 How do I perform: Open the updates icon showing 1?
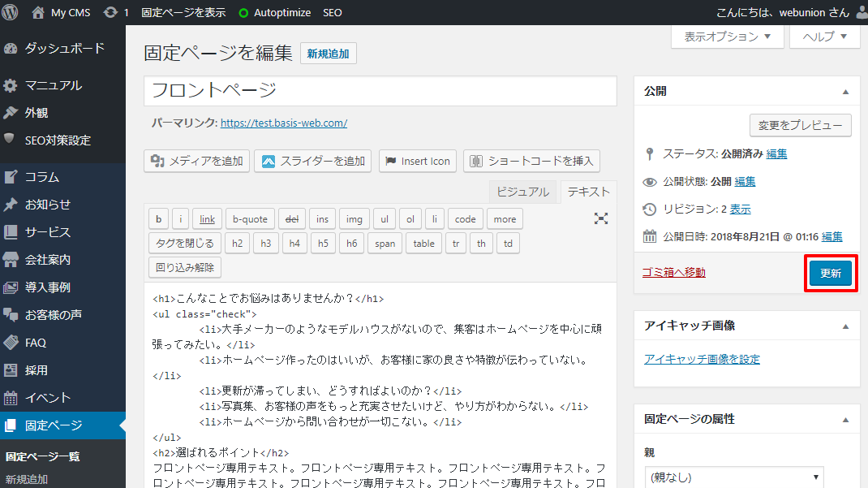(116, 12)
